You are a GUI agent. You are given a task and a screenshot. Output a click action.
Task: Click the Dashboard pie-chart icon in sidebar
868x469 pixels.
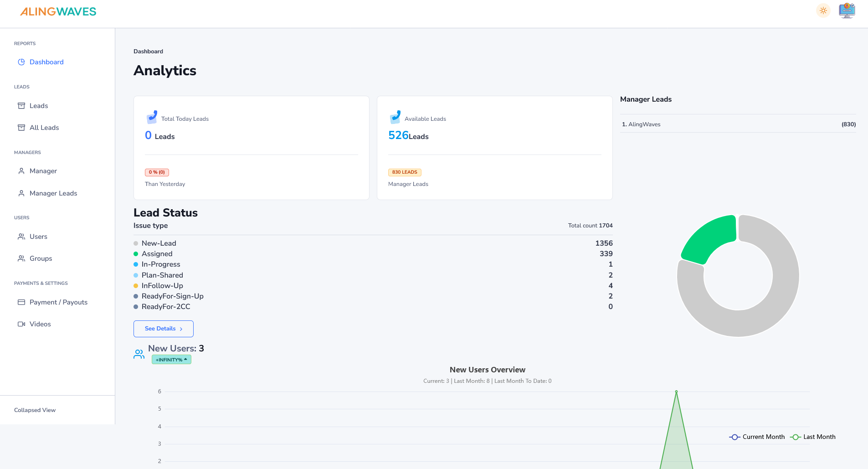coord(21,62)
